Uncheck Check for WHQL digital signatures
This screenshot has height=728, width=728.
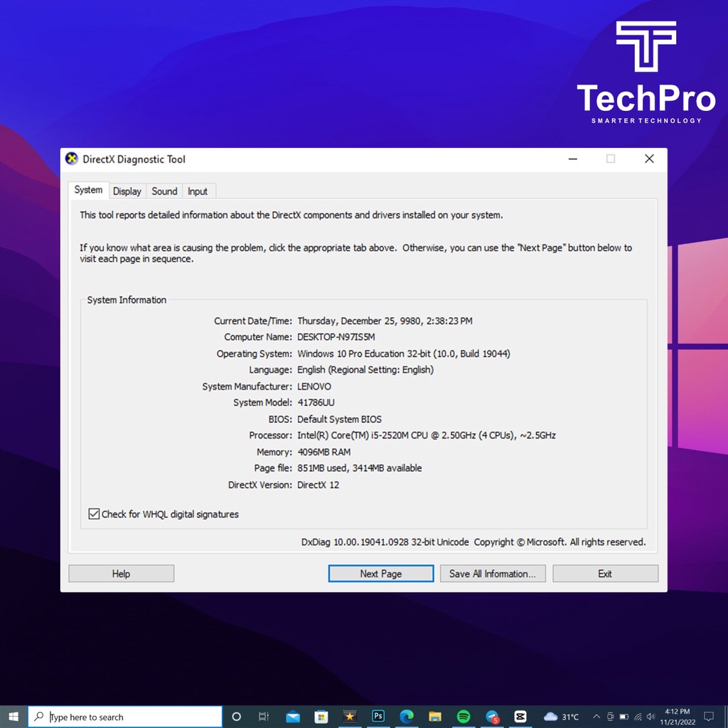[x=94, y=514]
